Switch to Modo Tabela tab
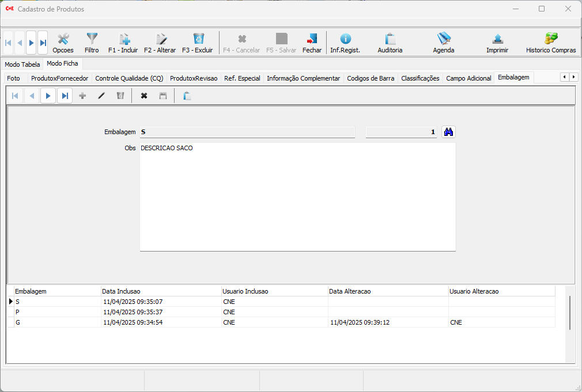The width and height of the screenshot is (582, 392). point(22,64)
